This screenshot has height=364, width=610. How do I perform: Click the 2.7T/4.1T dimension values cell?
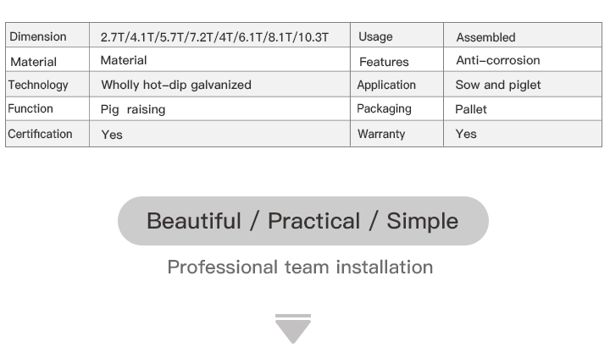tap(214, 37)
